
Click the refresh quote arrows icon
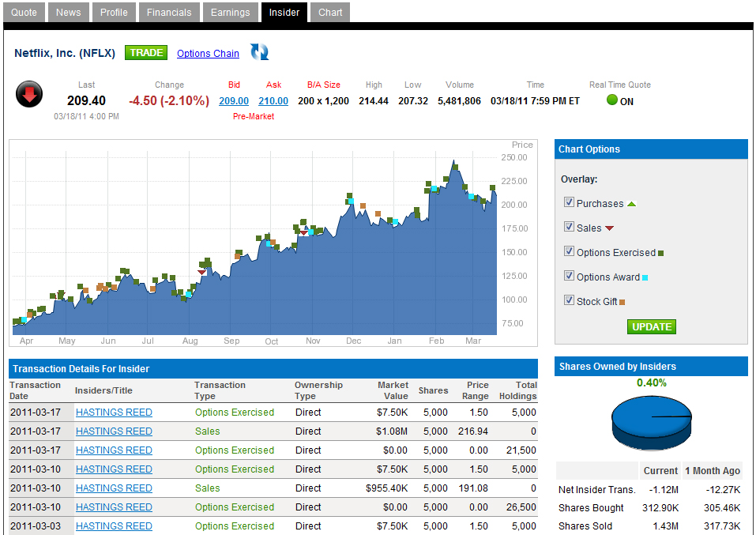(259, 52)
